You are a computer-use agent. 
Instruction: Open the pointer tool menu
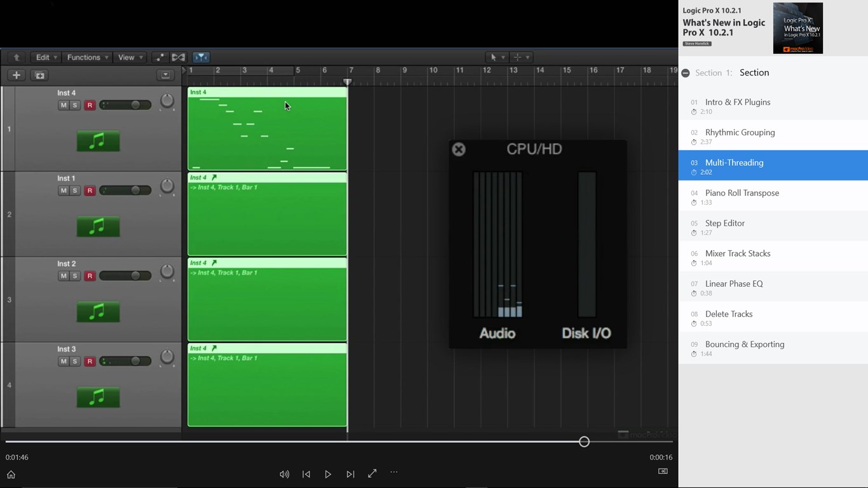pos(496,57)
